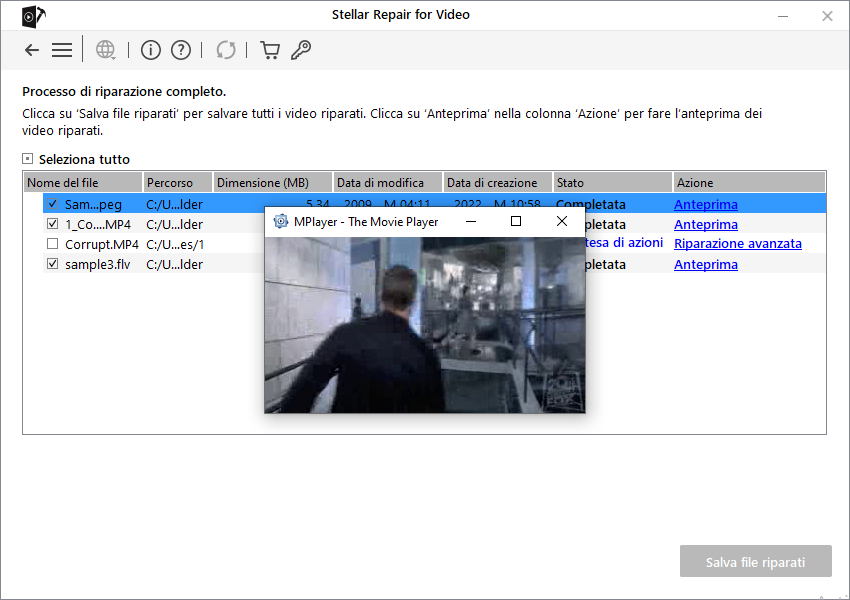The image size is (850, 600).
Task: Click 'Riparazione avanzata' link for Corrupt.MP4
Action: click(x=737, y=244)
